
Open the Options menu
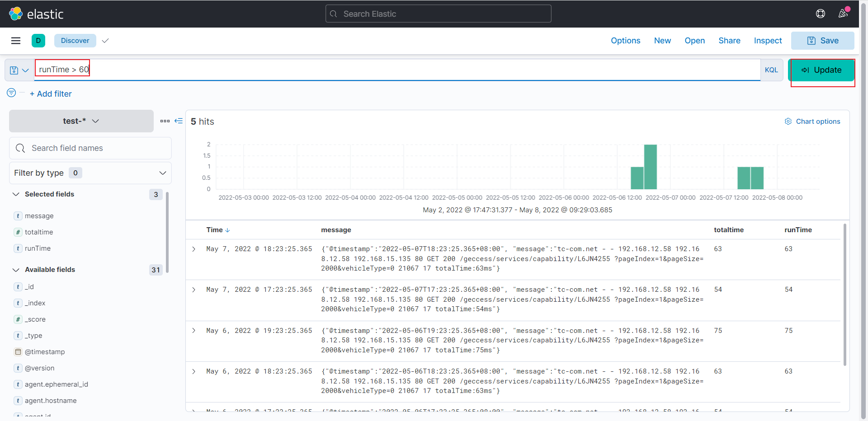click(x=626, y=41)
